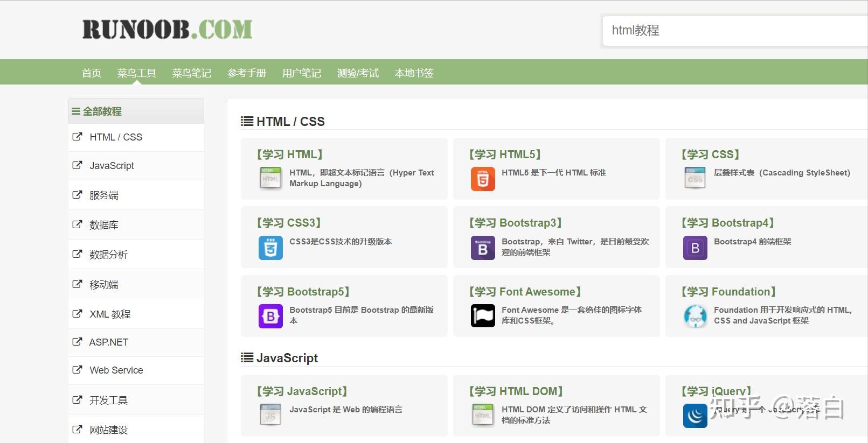868x443 pixels.
Task: Click the external link icon beside HTML / CSS
Action: [78, 137]
